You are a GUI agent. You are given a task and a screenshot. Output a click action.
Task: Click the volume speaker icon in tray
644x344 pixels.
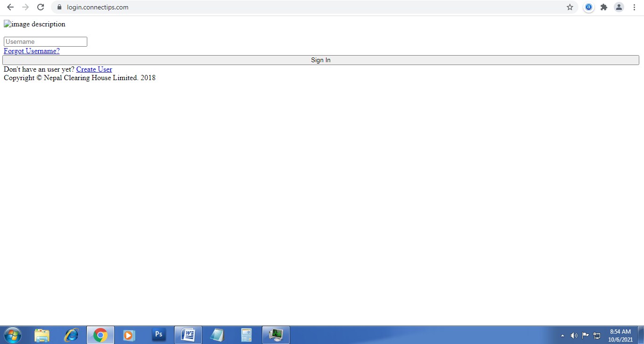pos(574,336)
